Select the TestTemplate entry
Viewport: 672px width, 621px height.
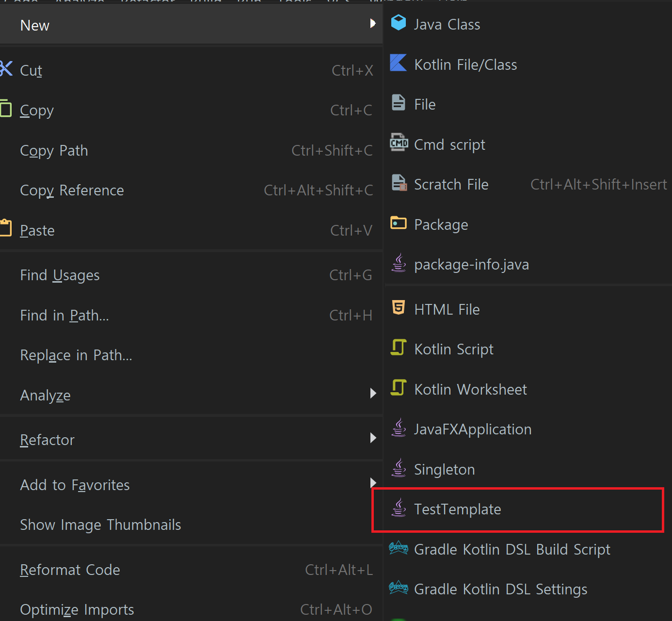[x=528, y=509]
